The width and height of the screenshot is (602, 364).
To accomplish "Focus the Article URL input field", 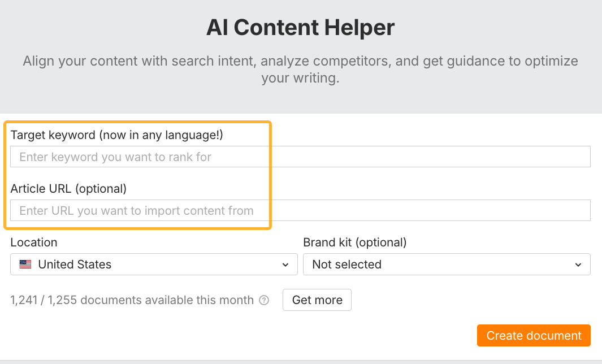I will (x=300, y=210).
